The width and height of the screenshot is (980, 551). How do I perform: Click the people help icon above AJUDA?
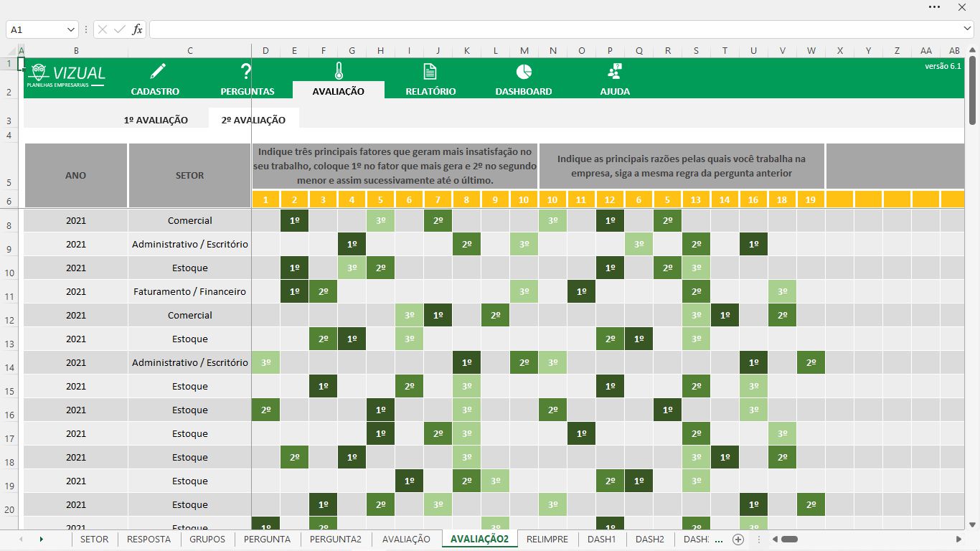tap(615, 71)
